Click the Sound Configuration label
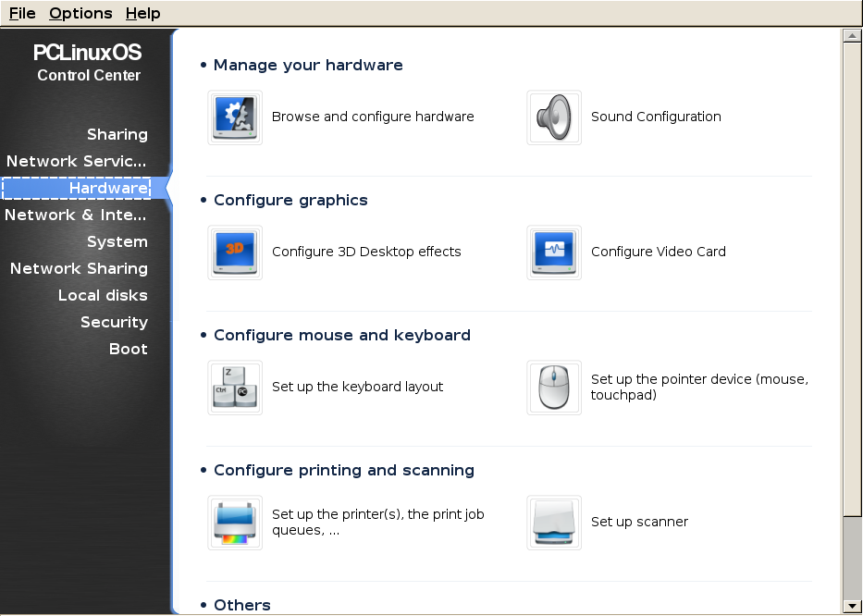Screen dimensions: 863x616 tap(656, 117)
